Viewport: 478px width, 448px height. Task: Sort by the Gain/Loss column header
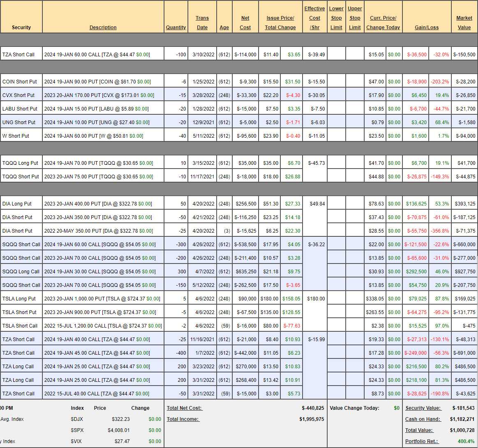pos(426,28)
